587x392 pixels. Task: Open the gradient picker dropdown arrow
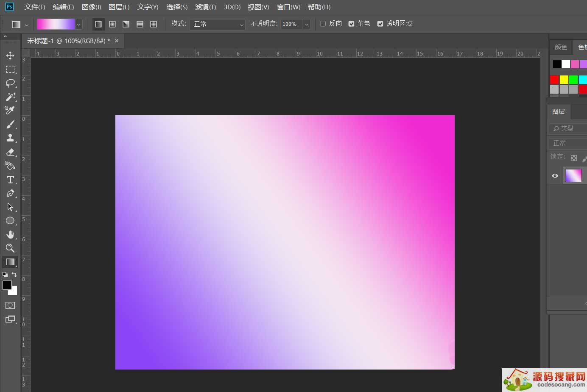pos(78,24)
